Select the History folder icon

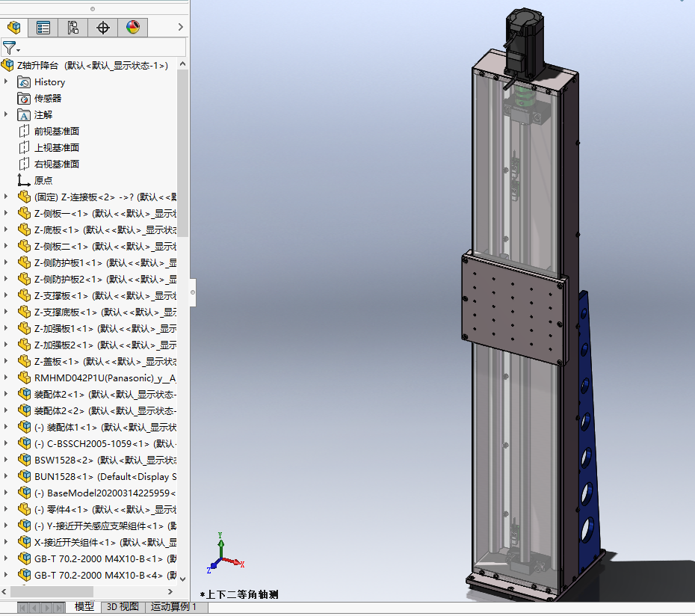point(23,82)
